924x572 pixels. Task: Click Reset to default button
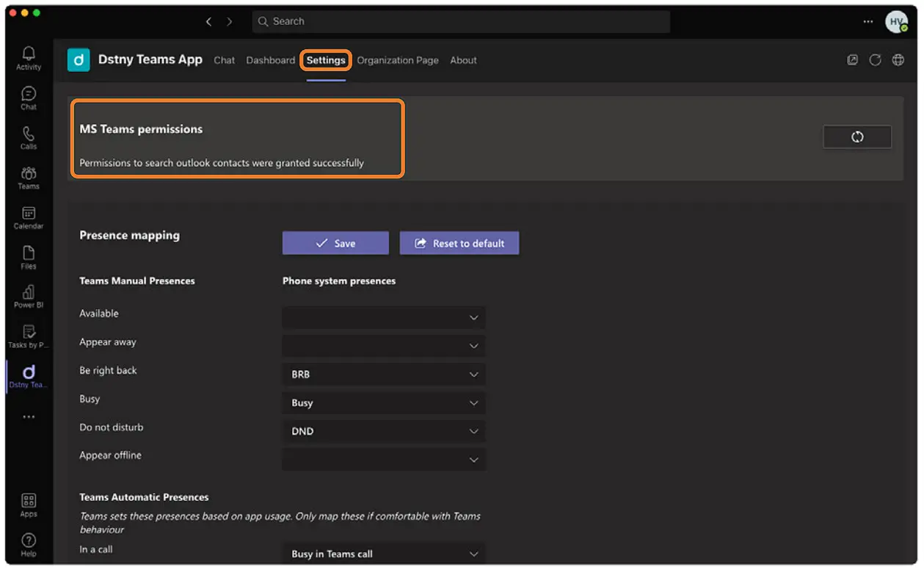click(x=459, y=243)
